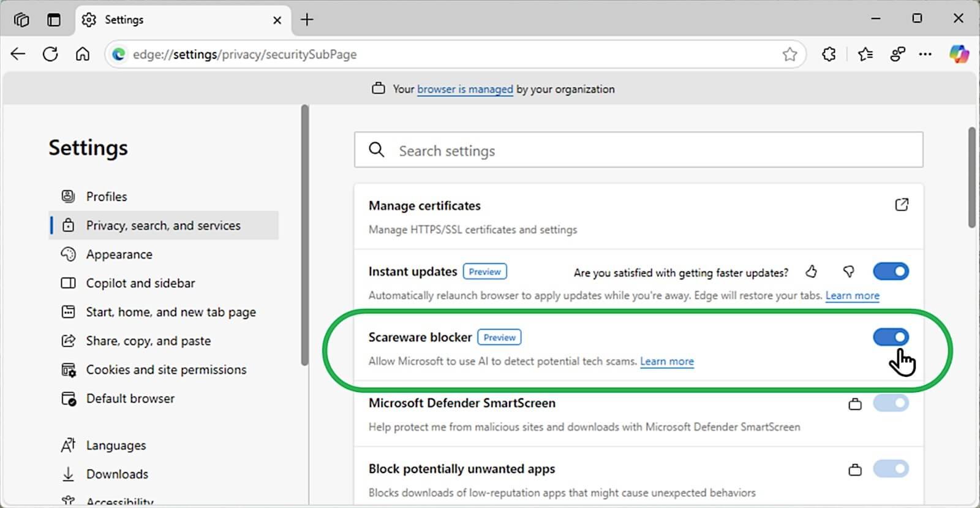Open the Favorites list icon
This screenshot has width=980, height=508.
pos(865,55)
